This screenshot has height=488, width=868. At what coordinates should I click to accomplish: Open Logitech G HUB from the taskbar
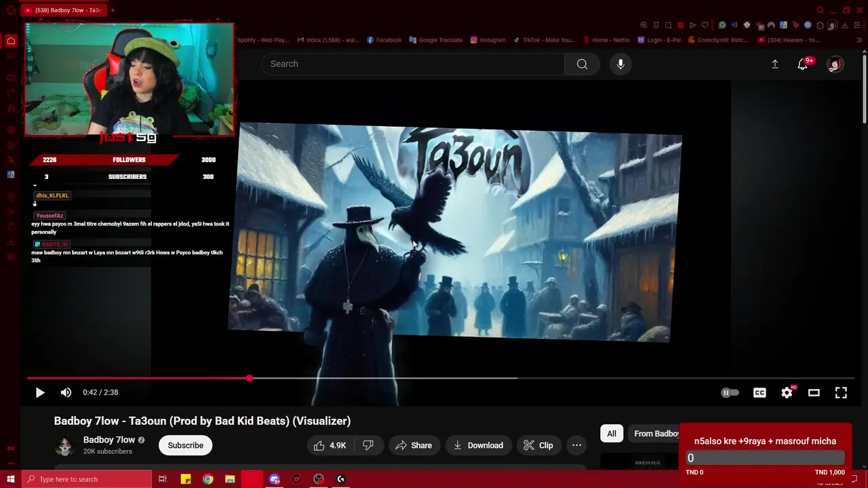(x=341, y=479)
